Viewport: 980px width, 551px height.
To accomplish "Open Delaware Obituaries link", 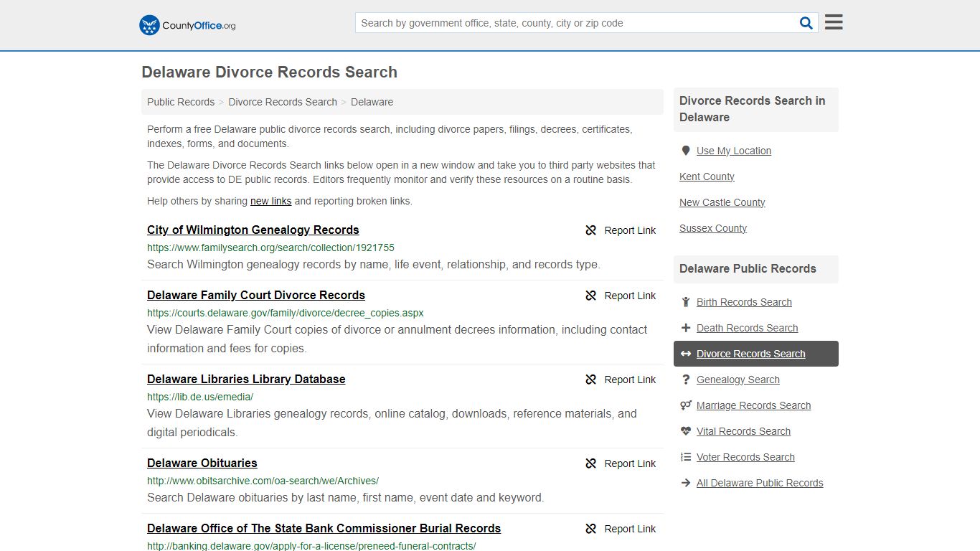I will [202, 463].
